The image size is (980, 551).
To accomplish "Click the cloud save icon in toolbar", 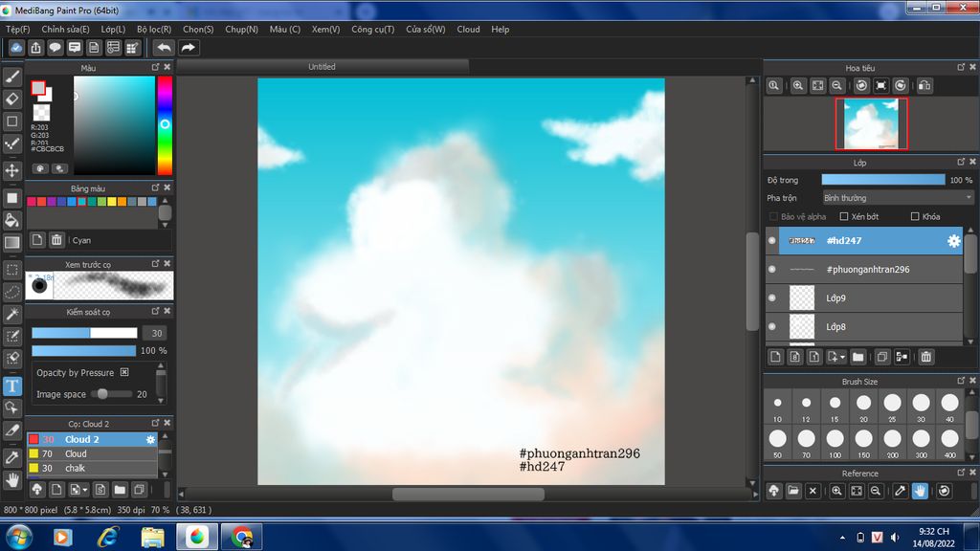I will [16, 48].
